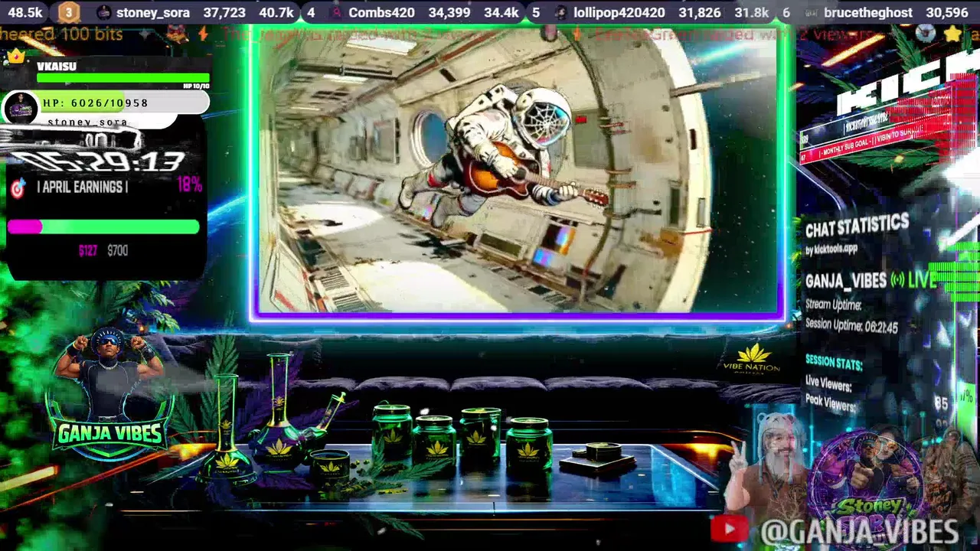
Task: Click the April Earnings progress bar
Action: tap(103, 227)
